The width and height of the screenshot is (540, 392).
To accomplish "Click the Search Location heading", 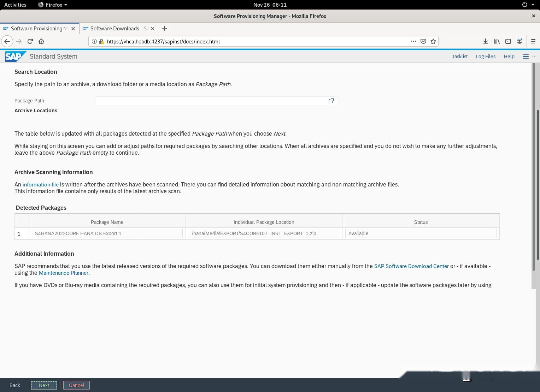I will click(36, 72).
